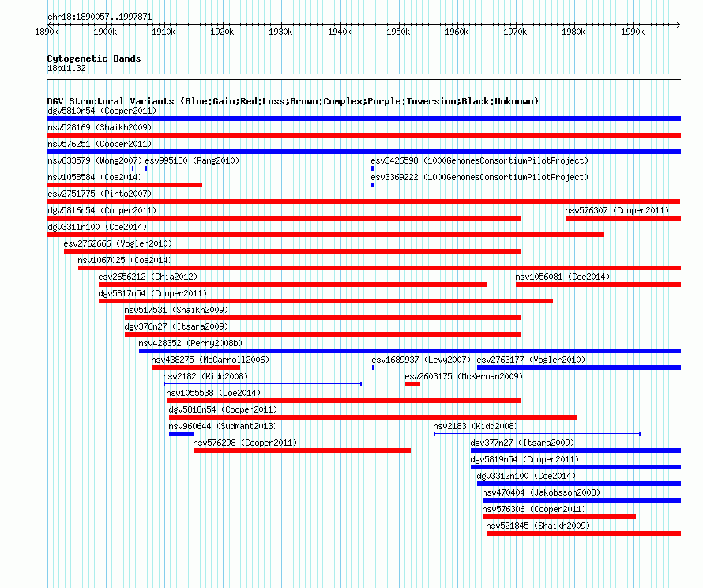Select the red nsv1056081 loss bar
The width and height of the screenshot is (703, 588).
(598, 285)
